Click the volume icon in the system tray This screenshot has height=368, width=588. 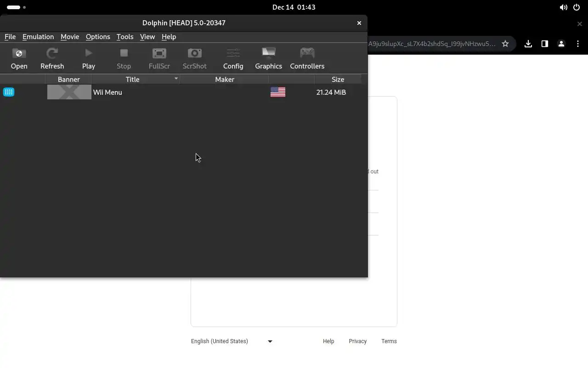[563, 7]
